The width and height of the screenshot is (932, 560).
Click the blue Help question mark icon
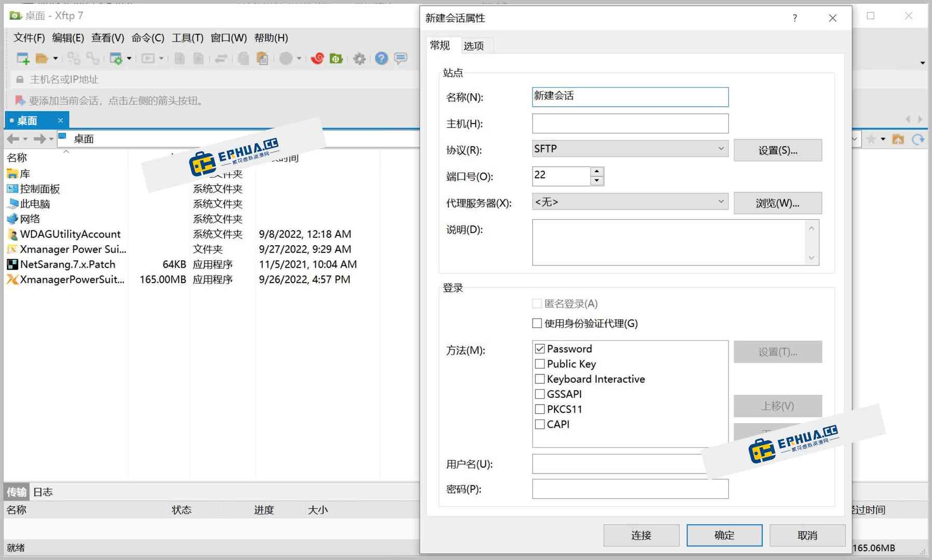pos(381,59)
